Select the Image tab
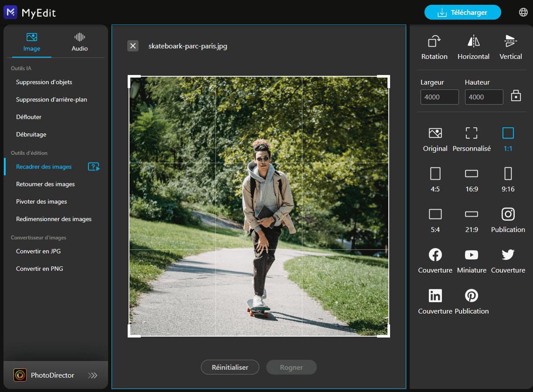Image resolution: width=533 pixels, height=392 pixels. point(30,41)
